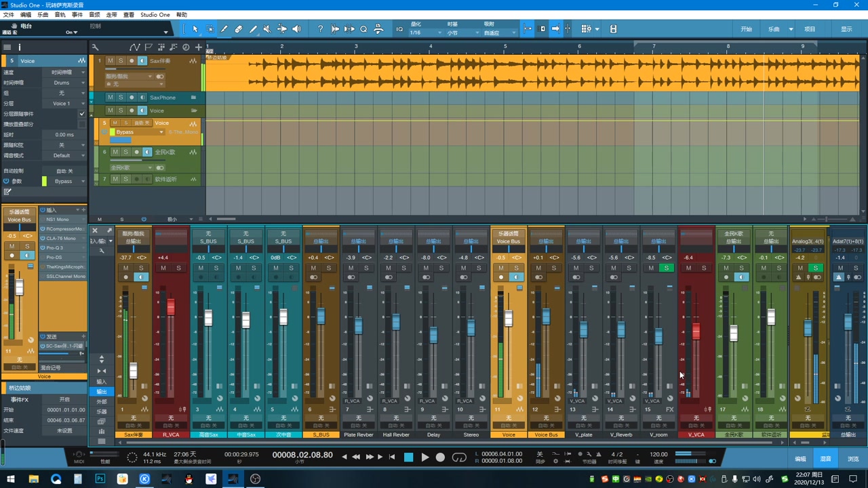The width and height of the screenshot is (868, 488).
Task: Open the 事件 menu
Action: tap(77, 14)
